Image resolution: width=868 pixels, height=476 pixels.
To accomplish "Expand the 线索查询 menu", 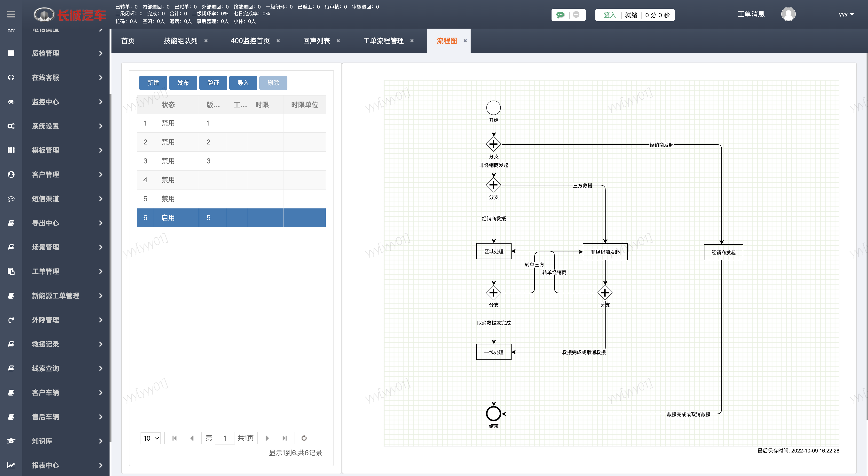I will click(x=100, y=368).
